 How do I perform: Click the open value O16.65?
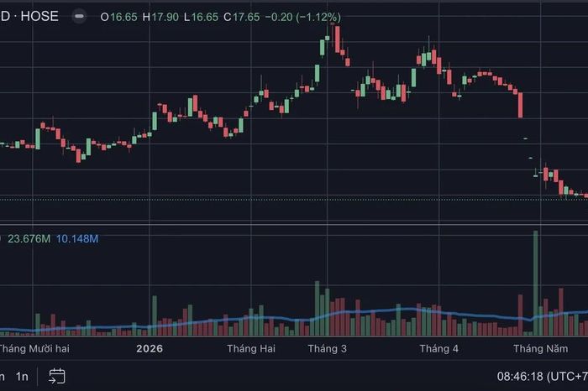tap(119, 17)
